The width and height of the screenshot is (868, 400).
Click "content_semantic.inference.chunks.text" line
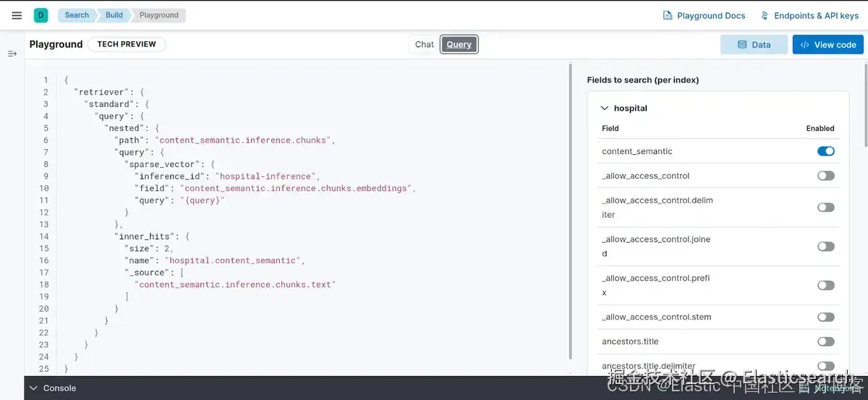235,285
